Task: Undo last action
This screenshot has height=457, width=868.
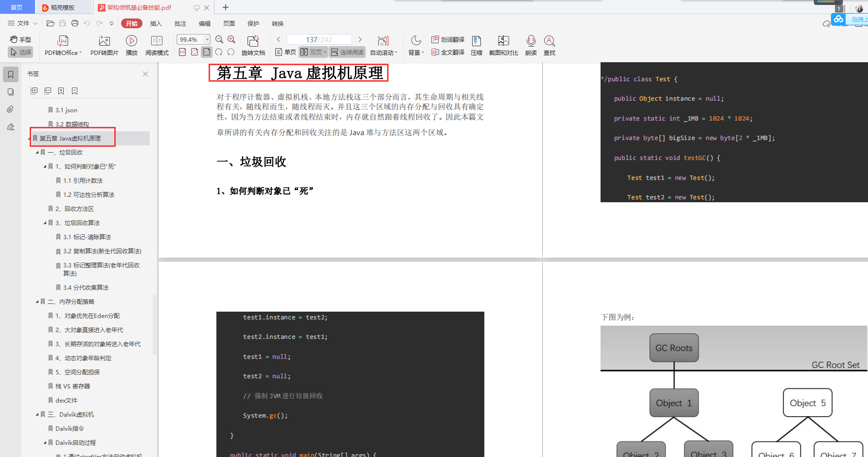Action: click(87, 23)
